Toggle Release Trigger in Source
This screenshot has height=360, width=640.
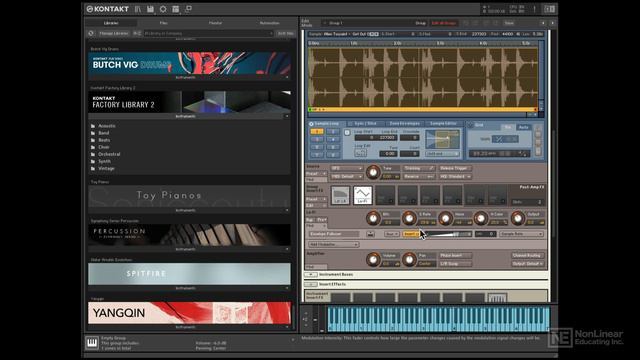(x=455, y=168)
